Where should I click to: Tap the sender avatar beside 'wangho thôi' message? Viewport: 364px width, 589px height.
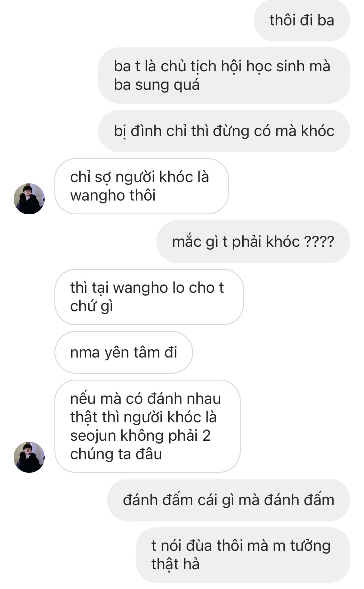pyautogui.click(x=29, y=199)
